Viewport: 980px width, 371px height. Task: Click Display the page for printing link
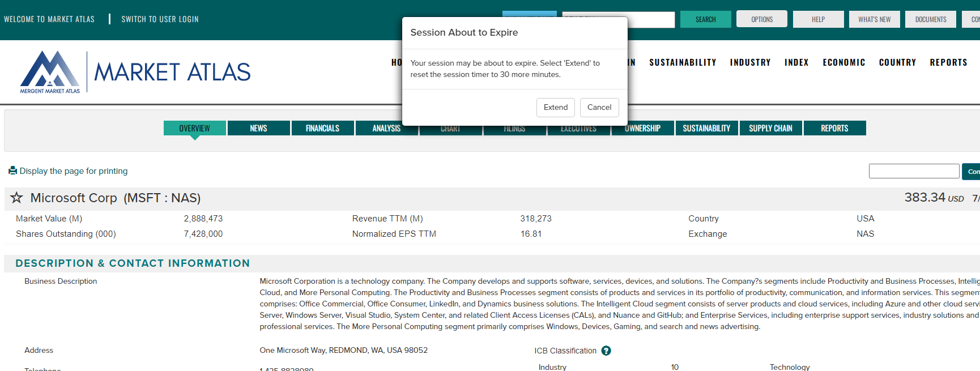click(74, 171)
